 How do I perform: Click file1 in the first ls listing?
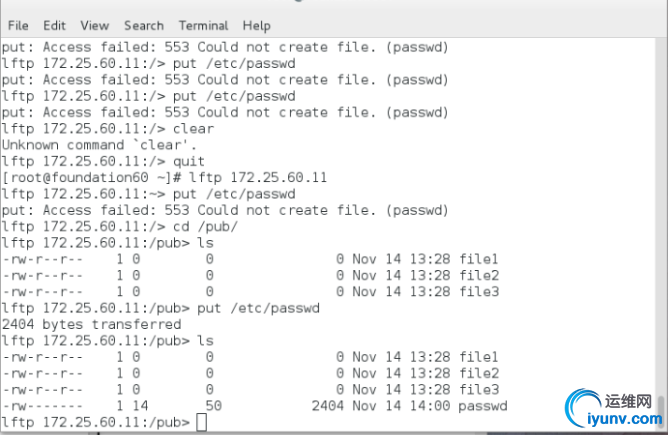point(478,259)
